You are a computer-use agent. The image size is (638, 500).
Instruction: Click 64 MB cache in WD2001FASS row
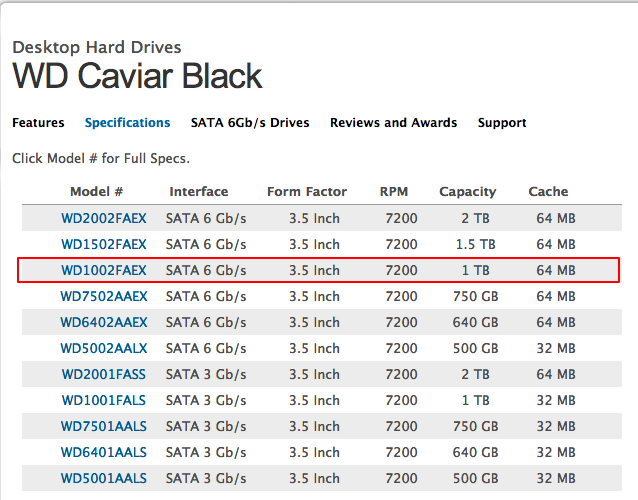[556, 375]
